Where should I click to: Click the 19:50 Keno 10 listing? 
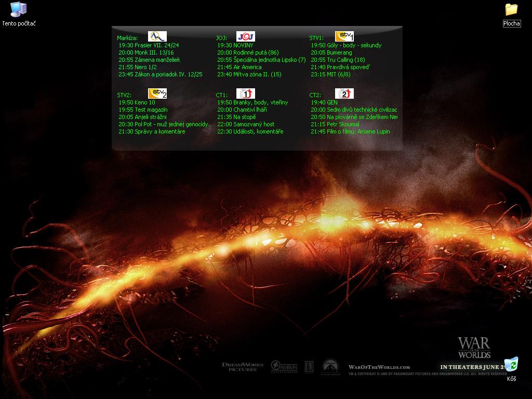click(x=137, y=102)
